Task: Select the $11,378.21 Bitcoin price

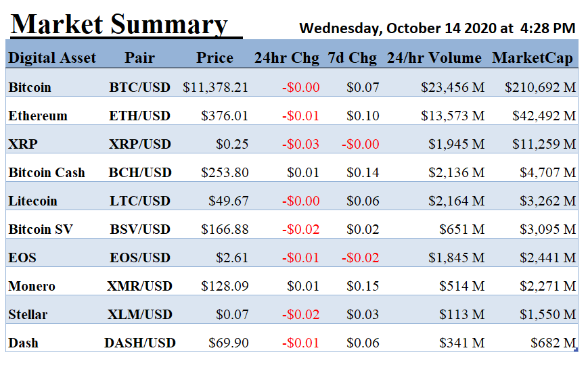Action: [216, 87]
